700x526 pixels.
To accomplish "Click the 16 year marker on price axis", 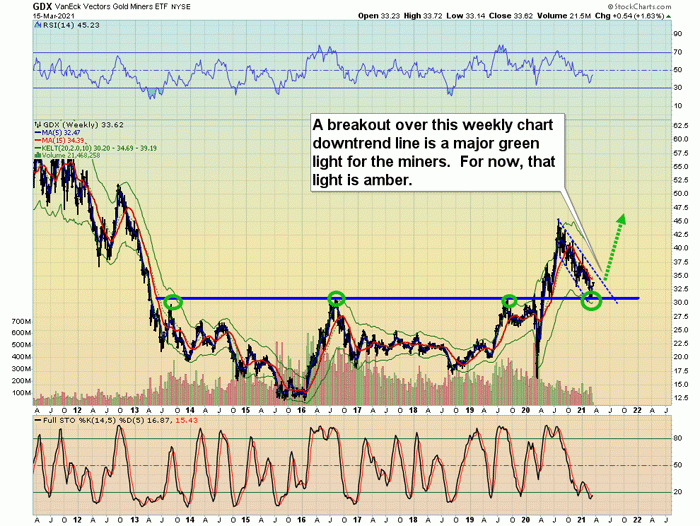I will point(301,410).
